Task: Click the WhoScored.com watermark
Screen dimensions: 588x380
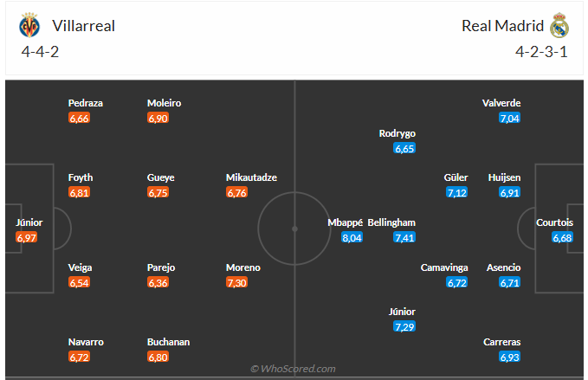Action: (x=294, y=369)
